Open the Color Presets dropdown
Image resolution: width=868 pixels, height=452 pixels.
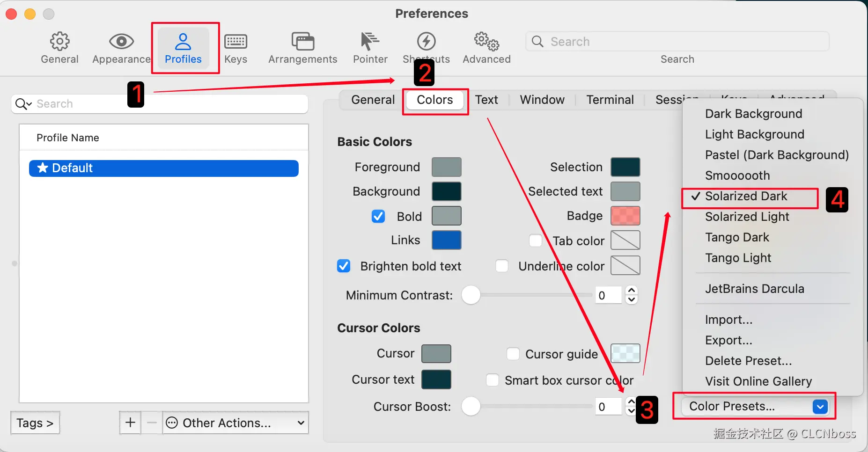755,406
